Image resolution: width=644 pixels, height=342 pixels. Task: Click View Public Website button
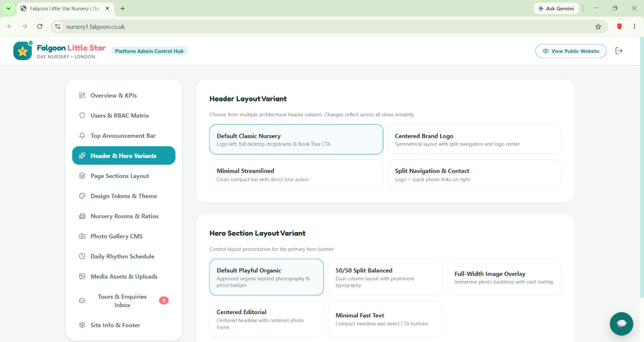pyautogui.click(x=570, y=51)
